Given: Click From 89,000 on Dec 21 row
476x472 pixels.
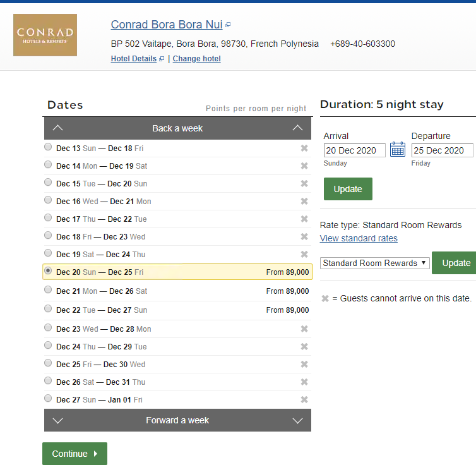Looking at the screenshot, I should tap(287, 291).
